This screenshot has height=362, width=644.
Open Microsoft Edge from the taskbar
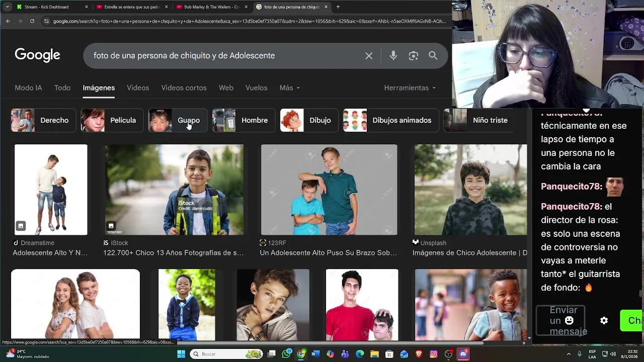tap(360, 354)
